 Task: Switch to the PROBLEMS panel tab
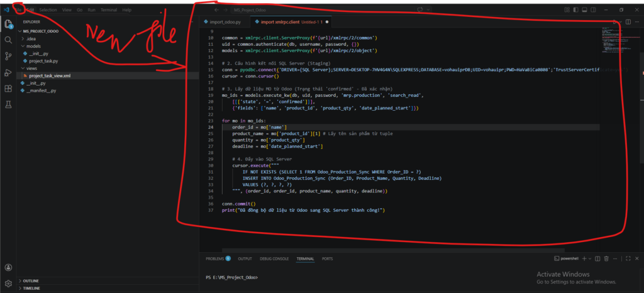click(215, 258)
